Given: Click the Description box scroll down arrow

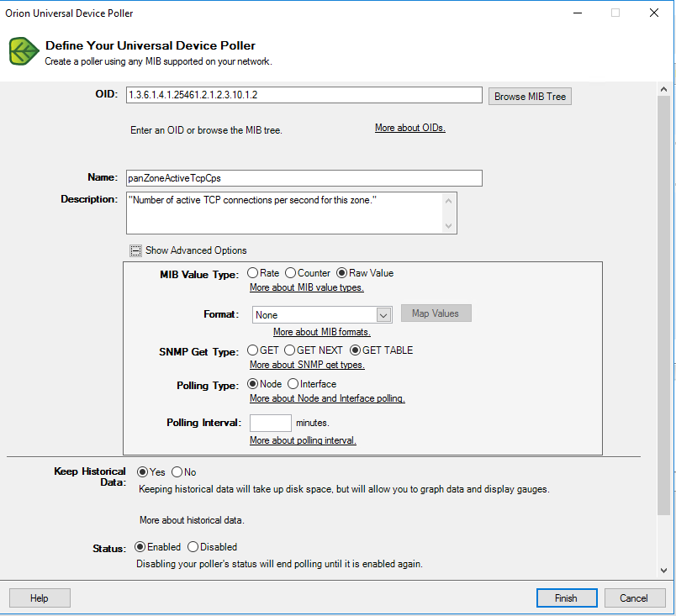Looking at the screenshot, I should click(x=448, y=226).
